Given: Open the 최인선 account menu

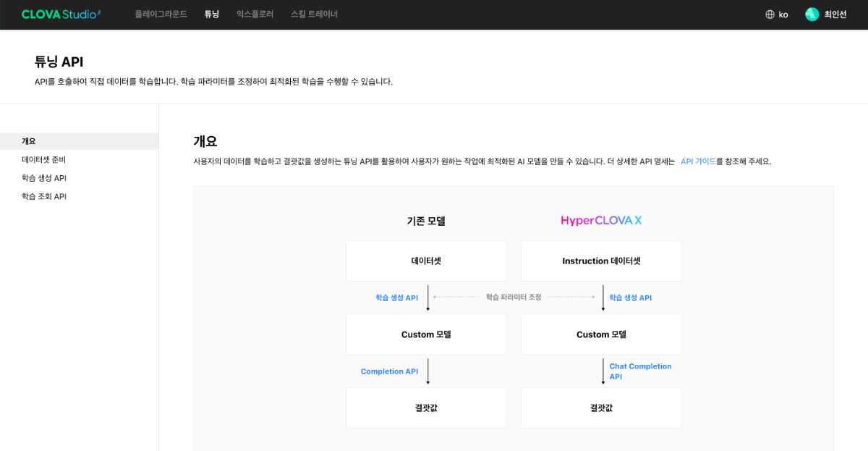Looking at the screenshot, I should point(835,14).
